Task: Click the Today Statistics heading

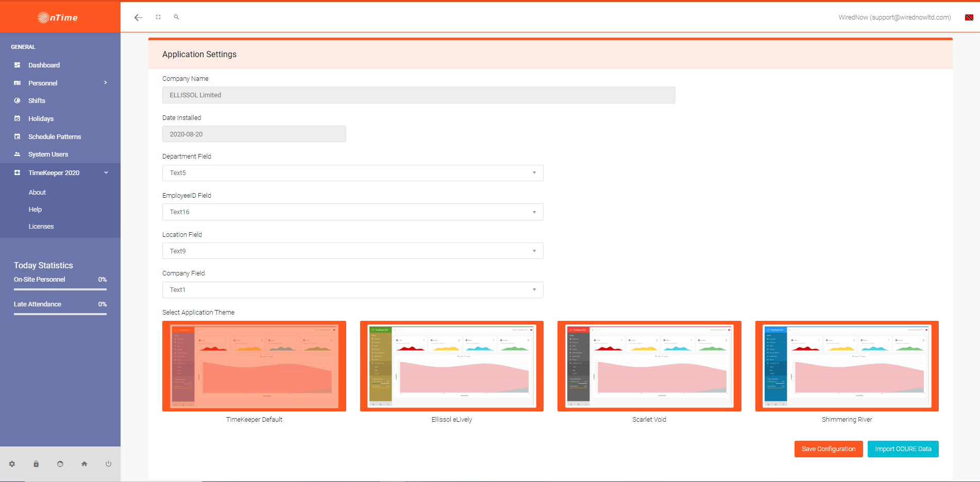Action: click(43, 265)
